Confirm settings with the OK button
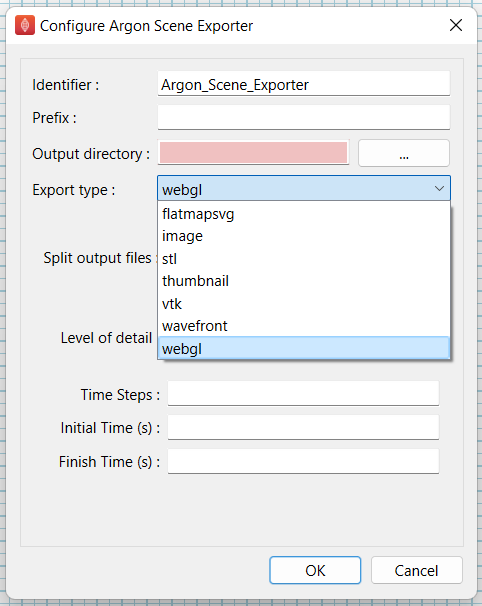 point(315,570)
